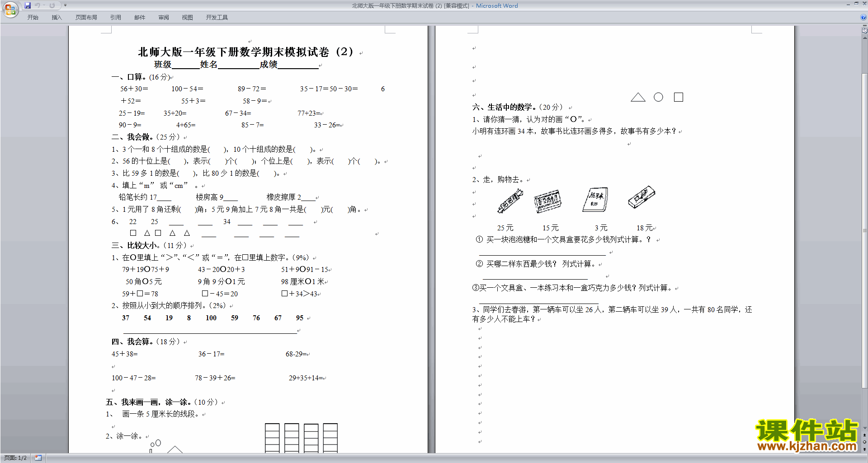
Task: Click the equation 100-47-28=
Action: [x=134, y=378]
